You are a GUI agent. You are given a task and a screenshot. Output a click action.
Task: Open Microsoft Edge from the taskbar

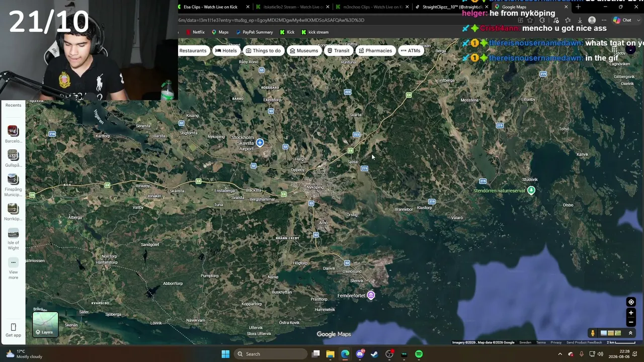tap(345, 354)
